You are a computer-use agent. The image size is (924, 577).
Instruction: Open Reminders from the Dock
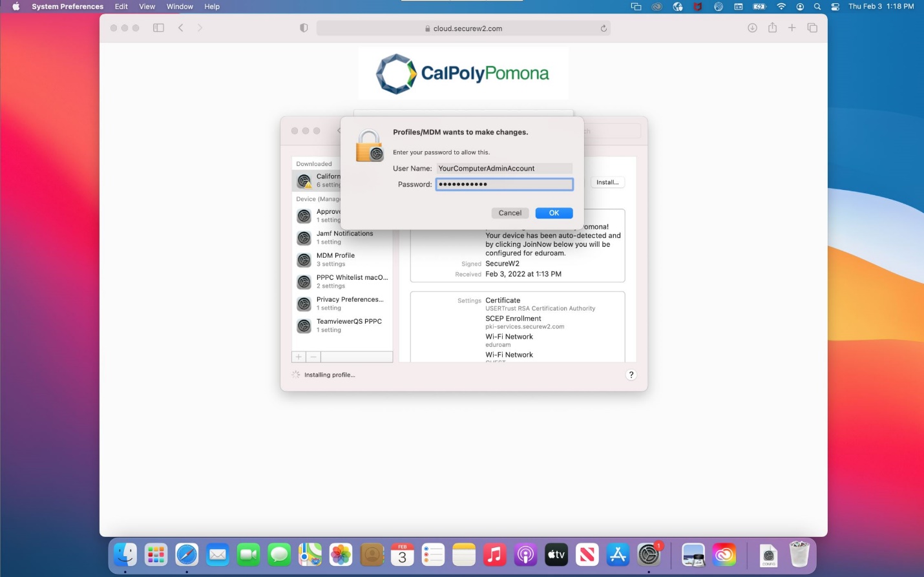[433, 554]
